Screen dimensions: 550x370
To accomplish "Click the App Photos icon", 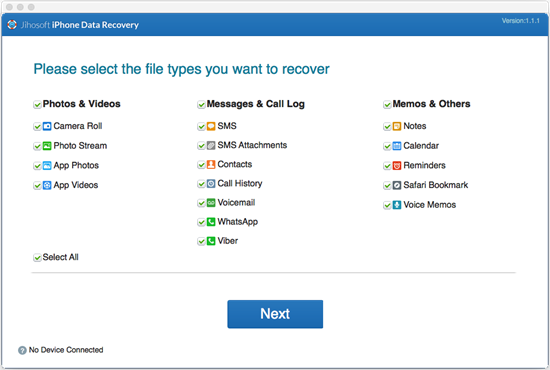I will click(x=47, y=166).
